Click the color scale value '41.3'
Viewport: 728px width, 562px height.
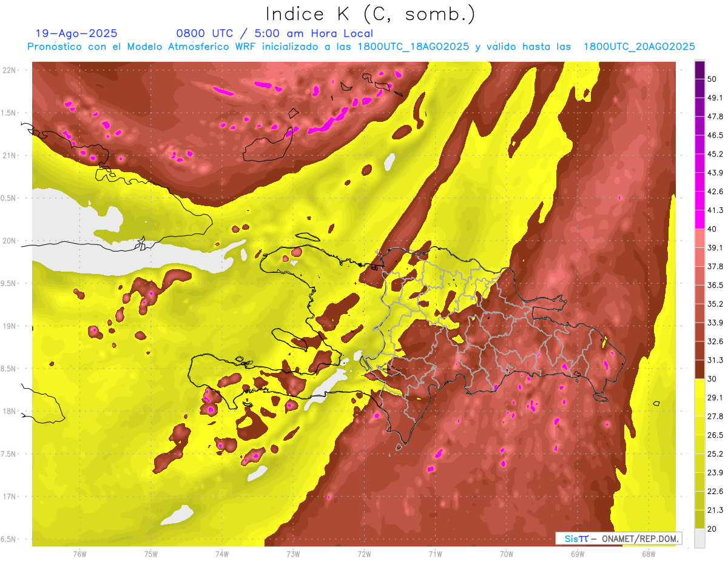[715, 211]
